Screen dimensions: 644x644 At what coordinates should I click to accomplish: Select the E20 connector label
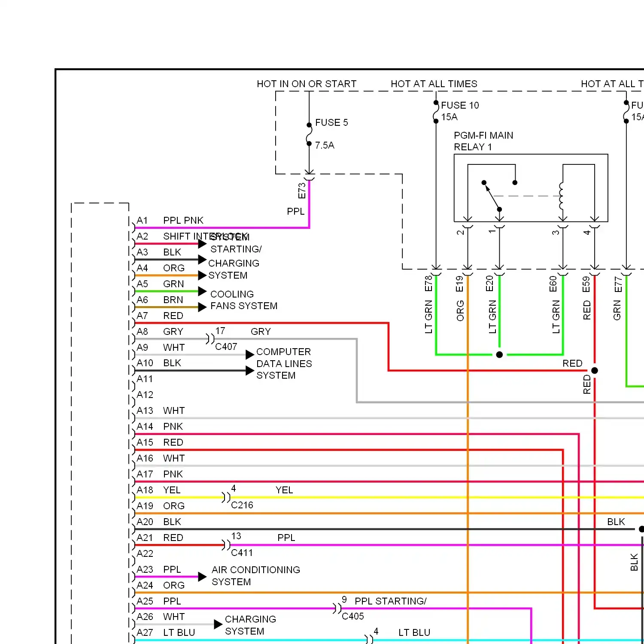pyautogui.click(x=490, y=283)
